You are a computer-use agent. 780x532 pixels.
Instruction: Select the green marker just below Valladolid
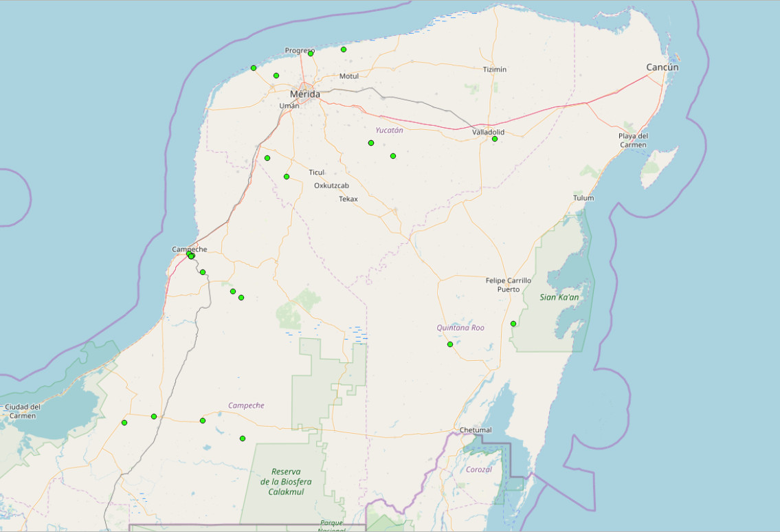click(495, 139)
